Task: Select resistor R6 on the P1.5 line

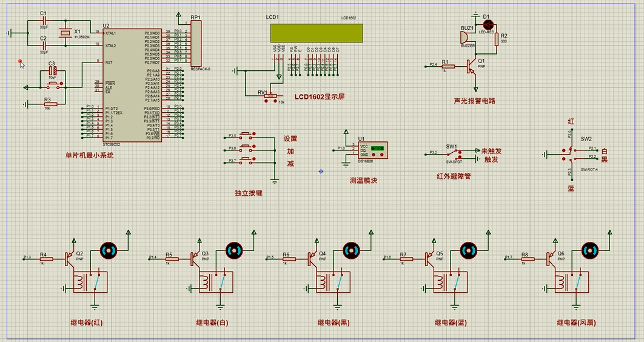Action: click(x=289, y=259)
